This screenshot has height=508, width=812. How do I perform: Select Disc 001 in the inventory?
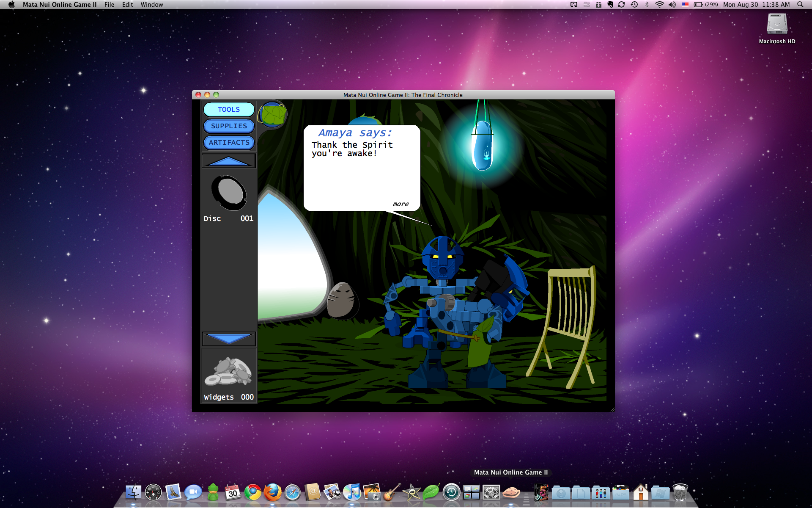click(228, 193)
